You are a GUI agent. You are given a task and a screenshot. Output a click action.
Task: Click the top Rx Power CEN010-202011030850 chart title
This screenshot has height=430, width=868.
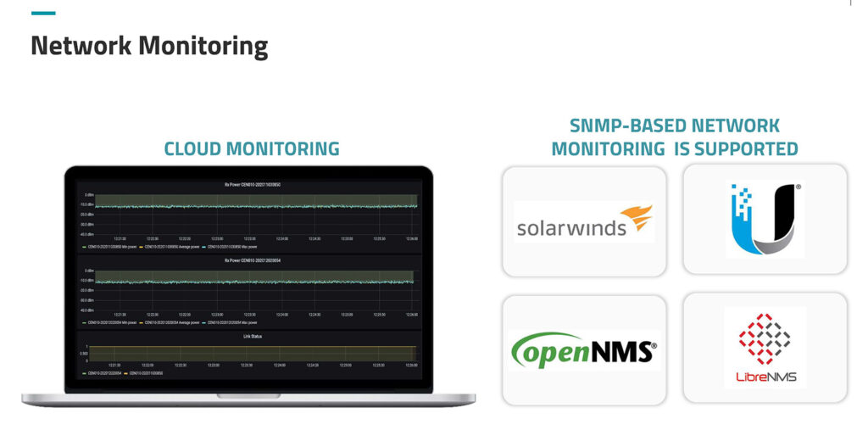click(252, 185)
